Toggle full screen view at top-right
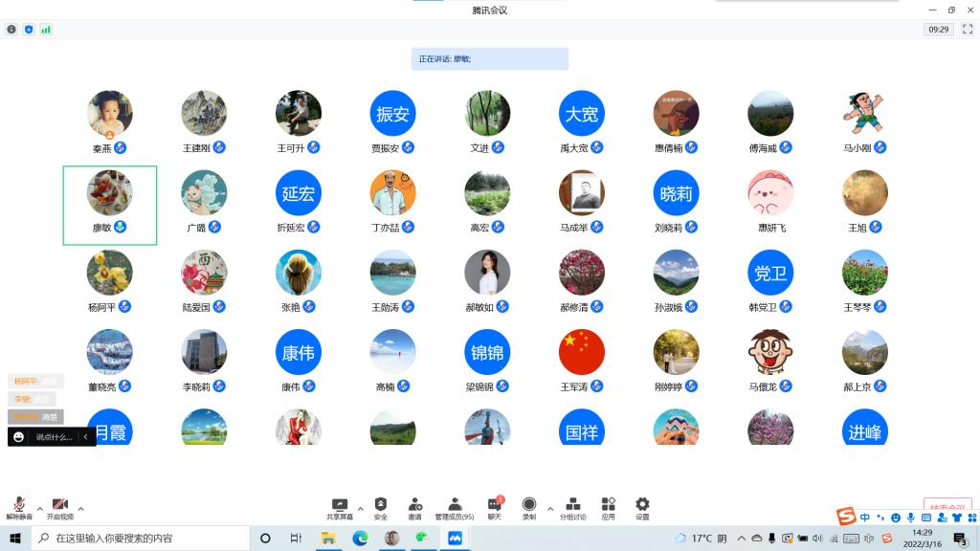 click(x=967, y=30)
